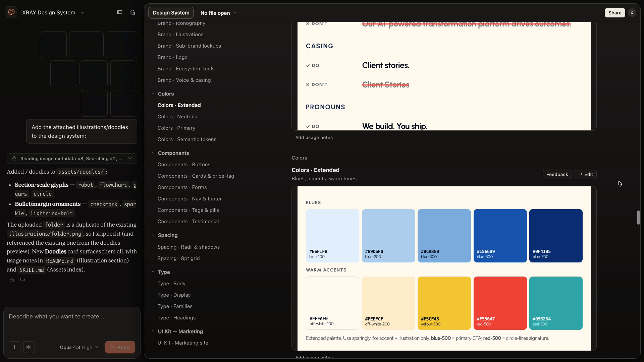Screen dimensions: 644x362
Task: Open Brand · Illustrations page
Action: pyautogui.click(x=180, y=35)
